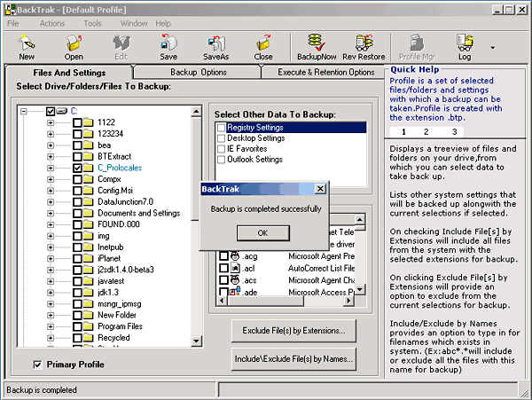This screenshot has height=400, width=532.
Task: Expand the BTExtract folder node
Action: [x=51, y=156]
